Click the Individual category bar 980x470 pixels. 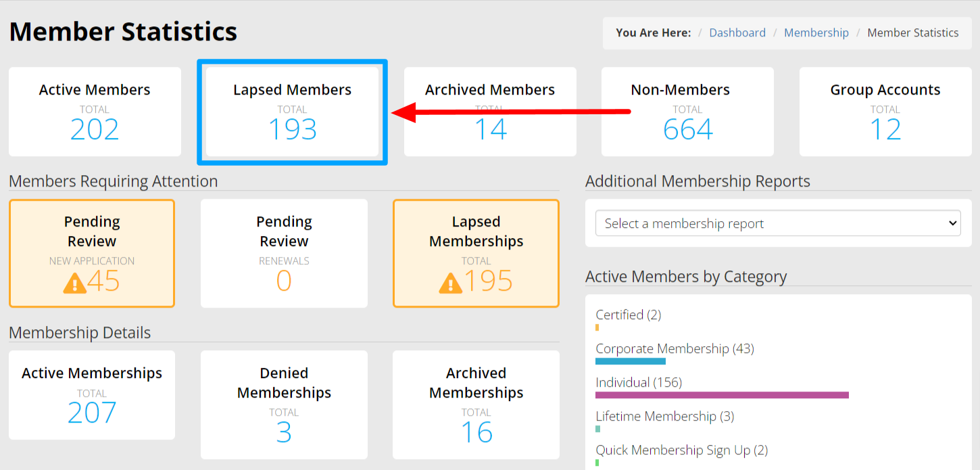point(722,394)
